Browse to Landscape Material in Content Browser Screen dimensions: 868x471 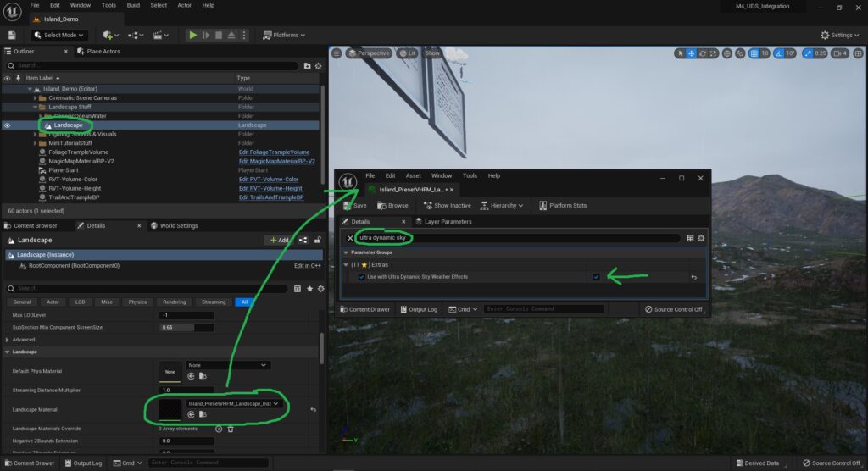point(203,414)
